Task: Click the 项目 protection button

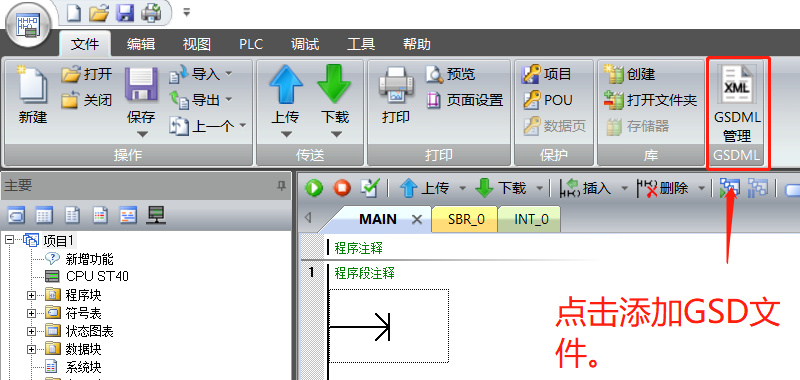Action: tap(547, 74)
